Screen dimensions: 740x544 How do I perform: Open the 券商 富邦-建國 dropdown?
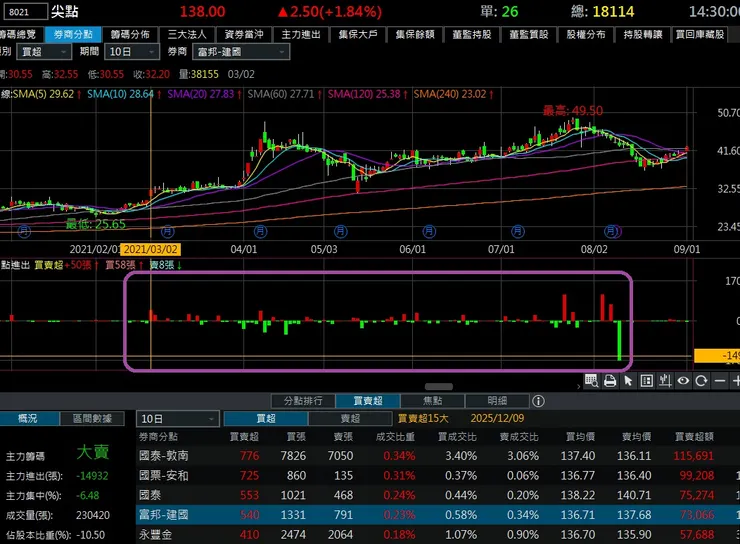point(241,52)
